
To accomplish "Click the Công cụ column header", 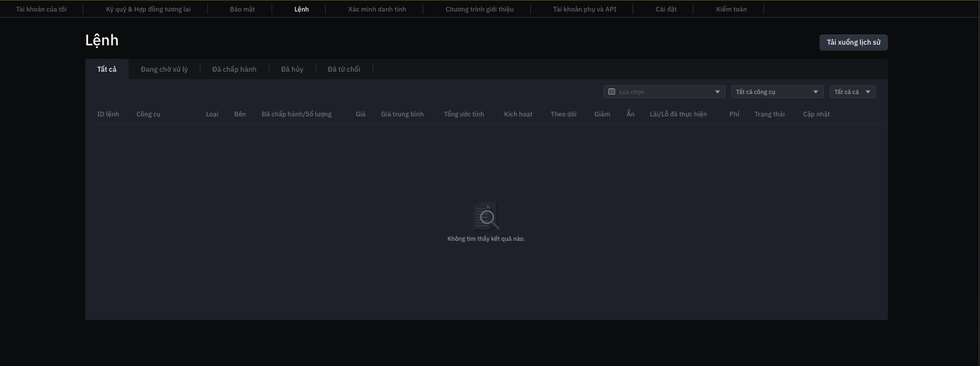I will [x=148, y=114].
